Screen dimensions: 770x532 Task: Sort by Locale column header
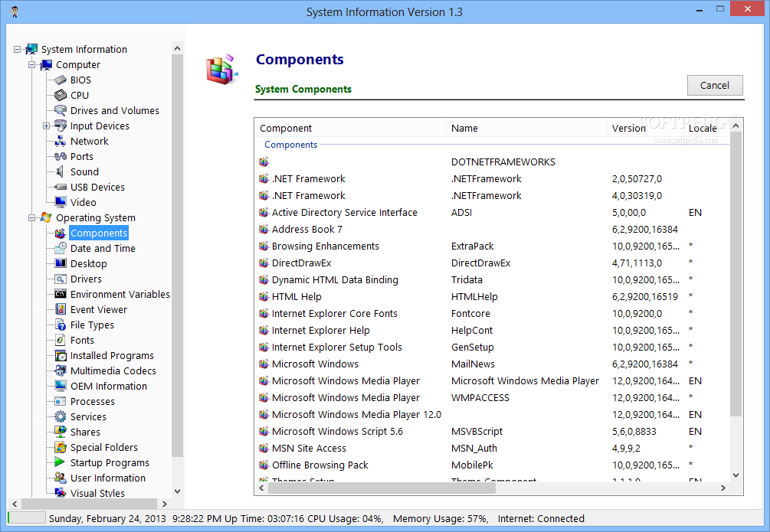pos(706,128)
